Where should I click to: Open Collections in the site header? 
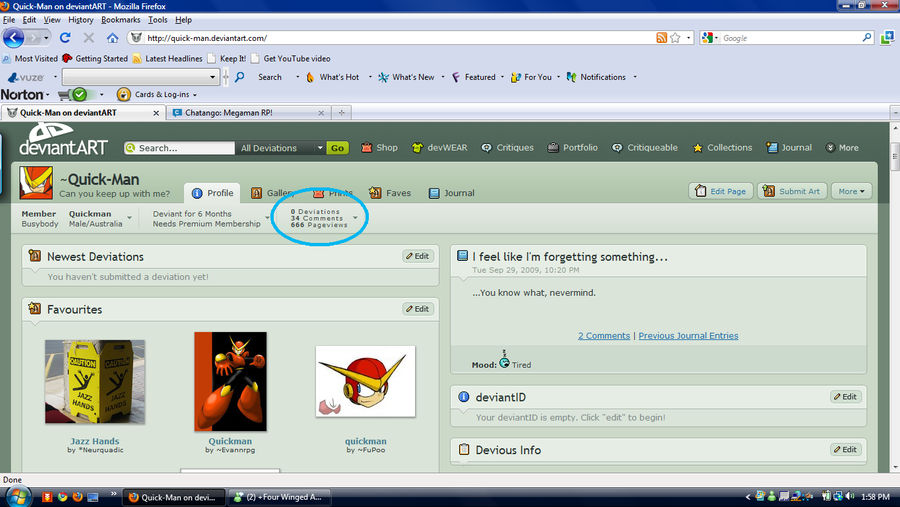click(722, 148)
